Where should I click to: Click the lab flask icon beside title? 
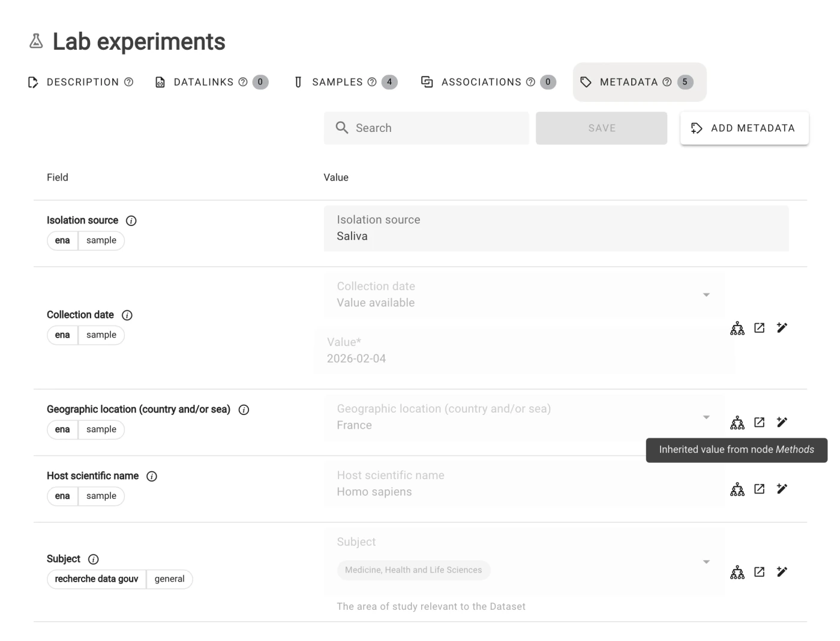point(37,41)
